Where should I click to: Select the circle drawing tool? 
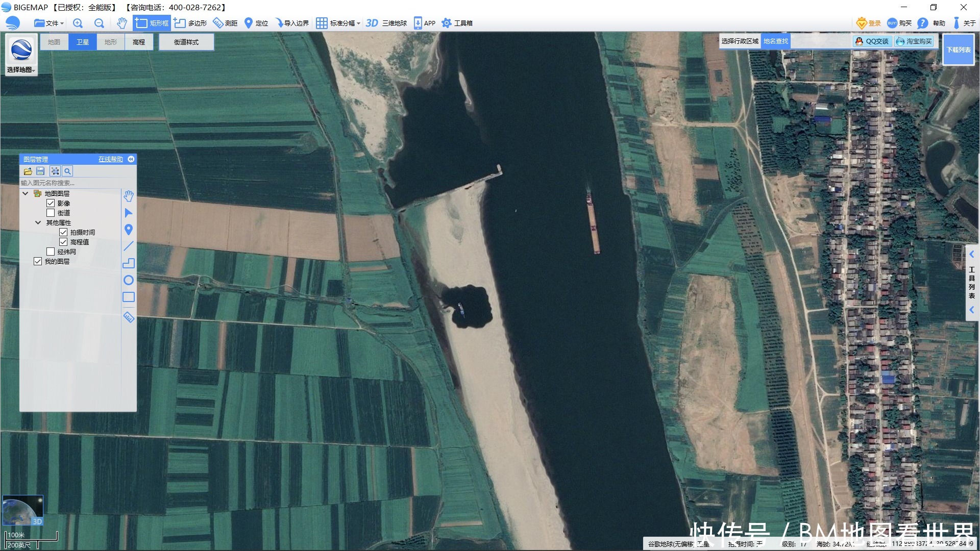[x=129, y=280]
